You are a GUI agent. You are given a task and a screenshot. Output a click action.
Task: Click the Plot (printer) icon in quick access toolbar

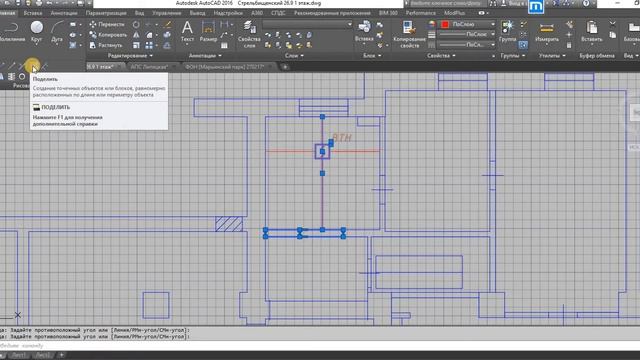39,3
